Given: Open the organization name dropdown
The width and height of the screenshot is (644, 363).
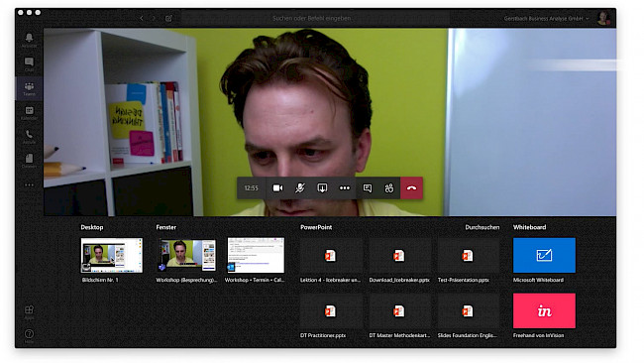Looking at the screenshot, I should point(546,19).
